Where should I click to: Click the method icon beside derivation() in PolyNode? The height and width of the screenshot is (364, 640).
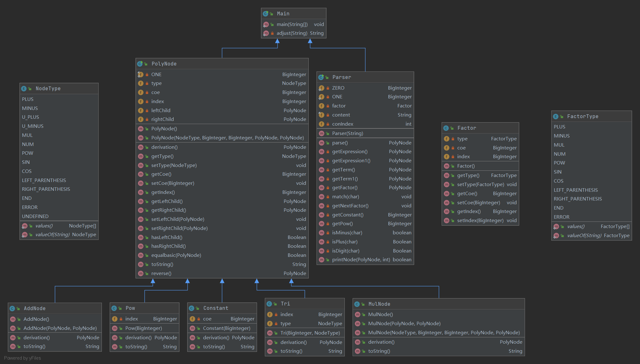click(x=141, y=147)
